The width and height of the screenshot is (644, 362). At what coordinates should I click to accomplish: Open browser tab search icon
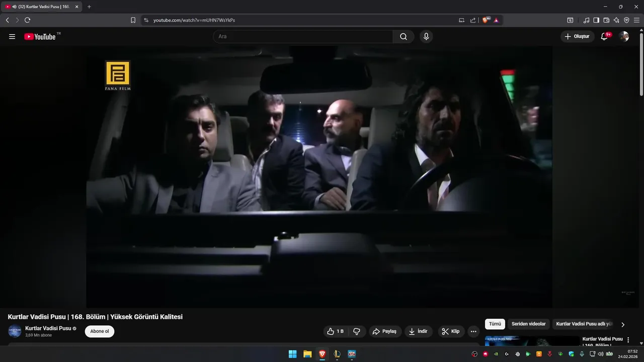pyautogui.click(x=570, y=20)
